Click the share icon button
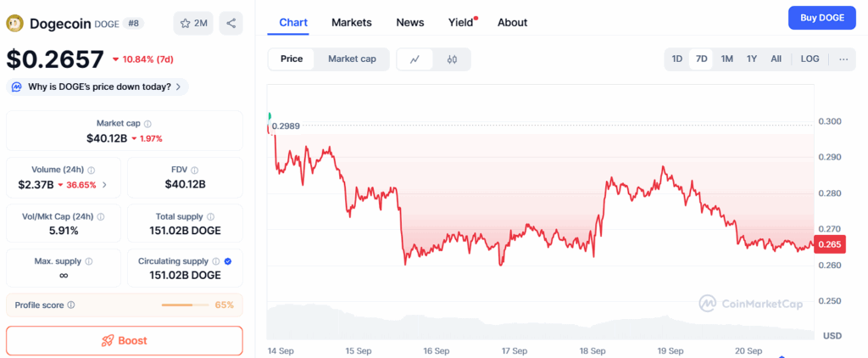Viewport: 868px width, 358px height. pyautogui.click(x=231, y=23)
